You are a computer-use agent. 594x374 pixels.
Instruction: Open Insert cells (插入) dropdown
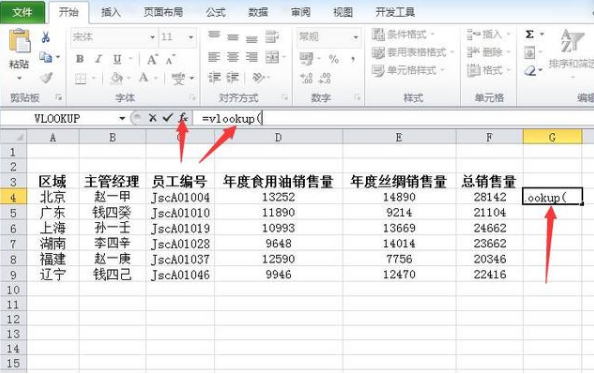488,34
